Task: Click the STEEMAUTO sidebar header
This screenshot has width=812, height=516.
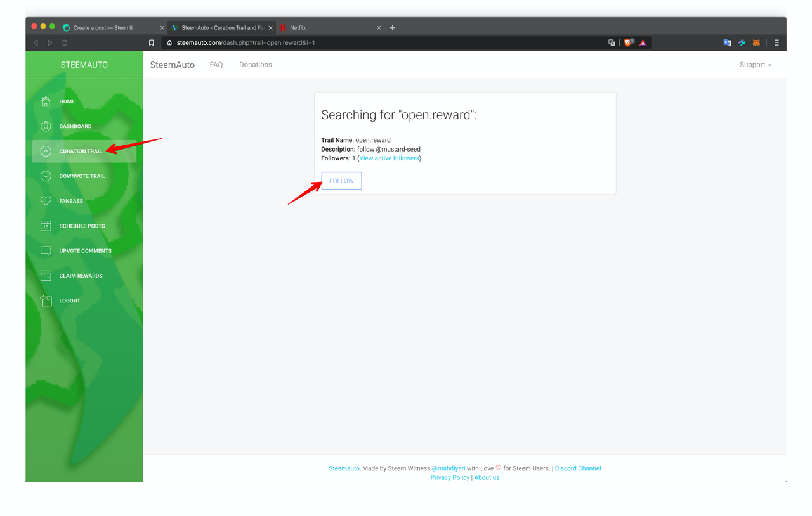Action: [84, 65]
